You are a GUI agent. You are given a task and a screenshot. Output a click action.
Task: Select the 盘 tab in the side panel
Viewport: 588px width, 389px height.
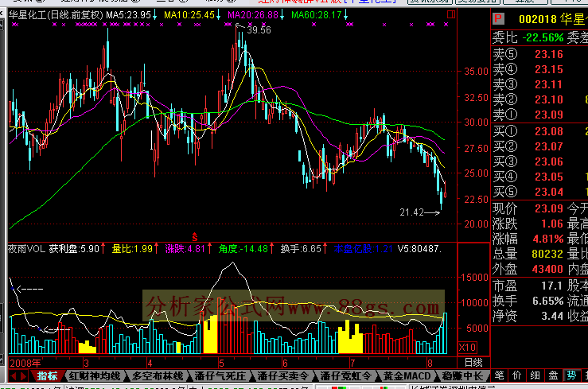click(x=553, y=376)
